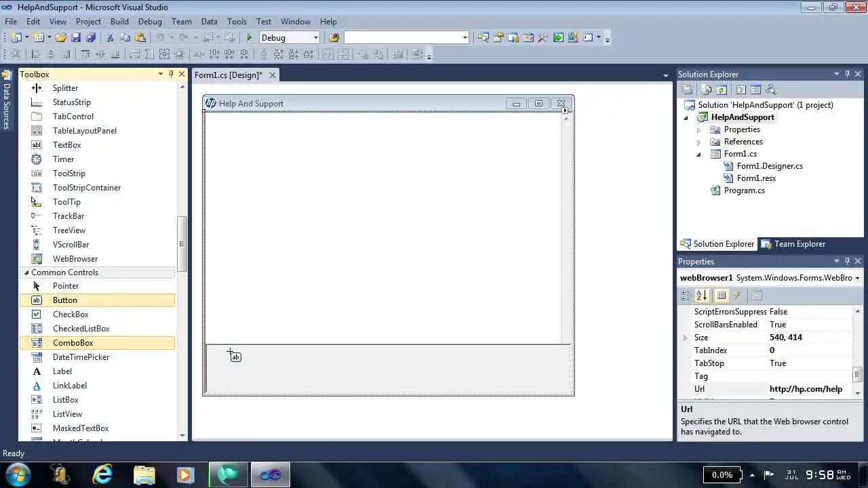
Task: Show Events lightning bolt in Properties panel
Action: (737, 295)
